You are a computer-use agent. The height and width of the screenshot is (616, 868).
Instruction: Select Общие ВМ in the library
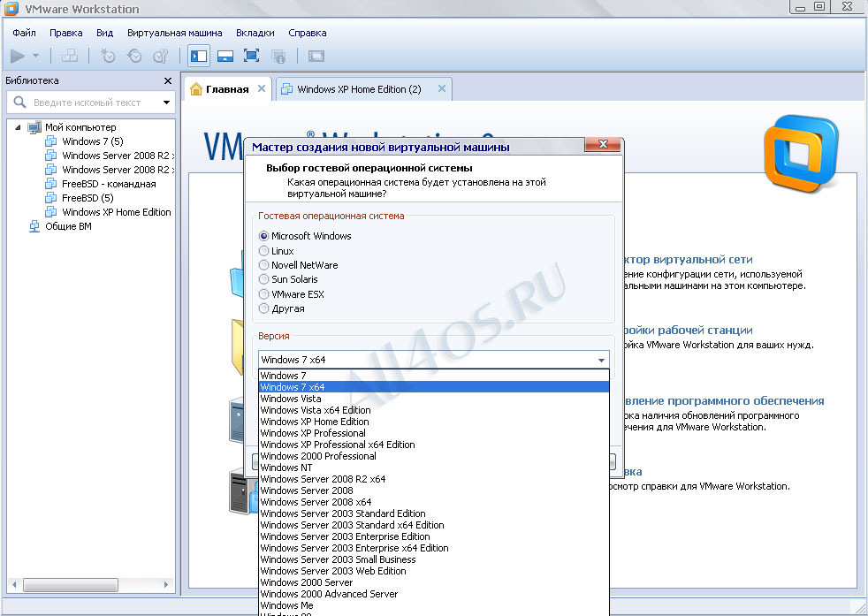(68, 226)
